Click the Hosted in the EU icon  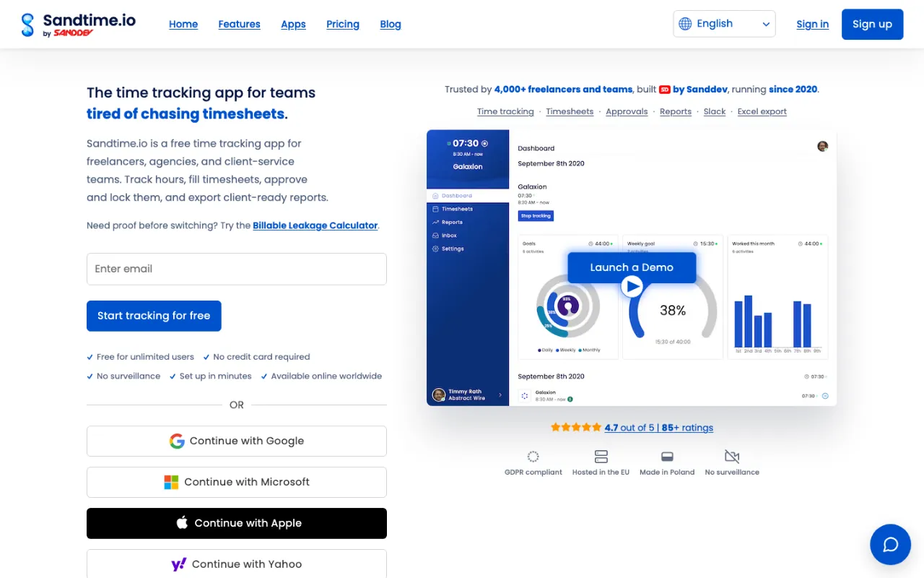pos(601,457)
